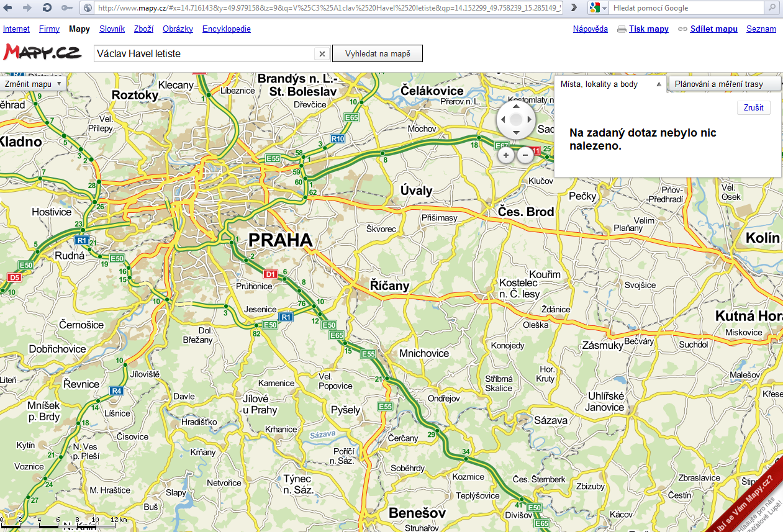This screenshot has height=532, width=783.
Task: Click the Roztoky town label
Action: [135, 94]
